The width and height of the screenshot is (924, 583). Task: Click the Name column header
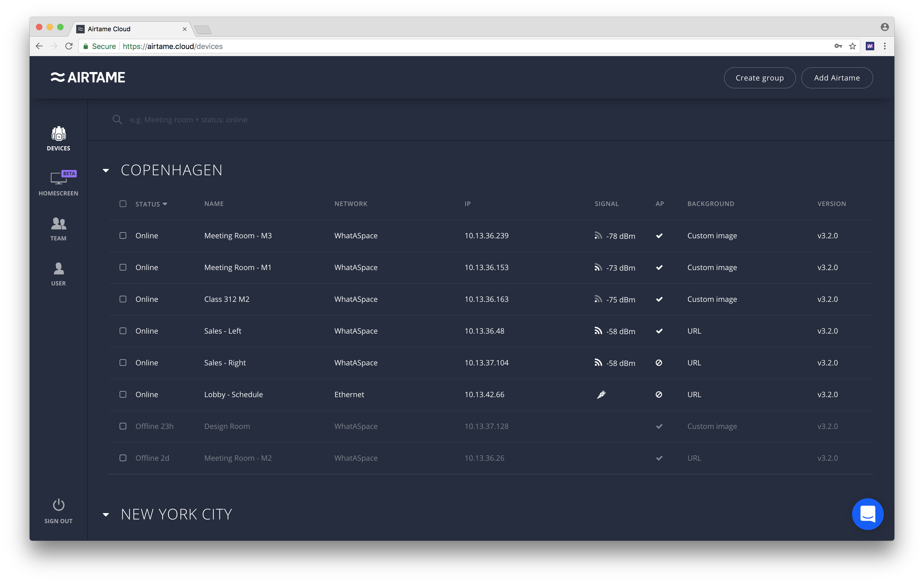coord(214,204)
